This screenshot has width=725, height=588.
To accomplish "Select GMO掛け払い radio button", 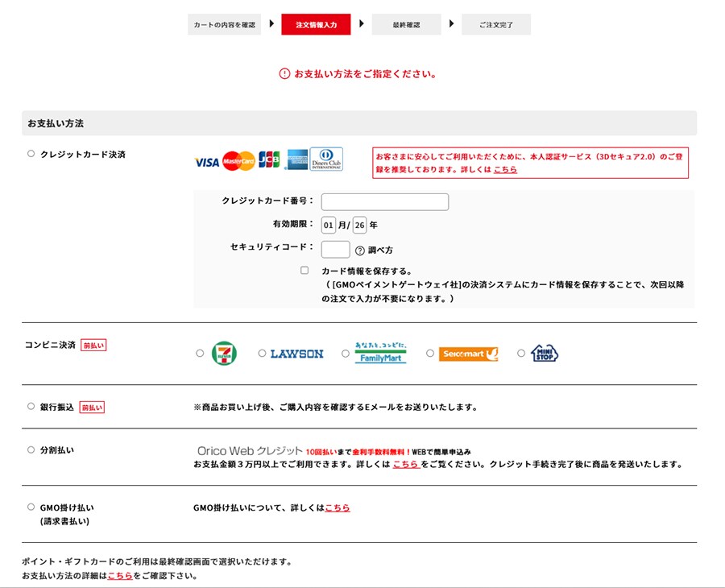I will click(31, 507).
